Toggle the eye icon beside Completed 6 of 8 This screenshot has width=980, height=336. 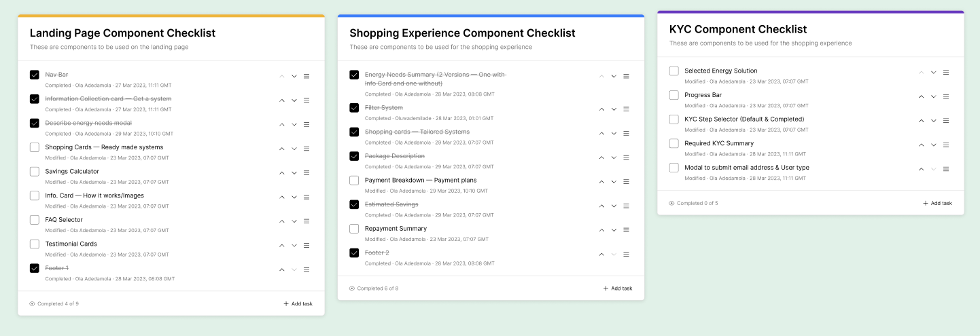352,288
